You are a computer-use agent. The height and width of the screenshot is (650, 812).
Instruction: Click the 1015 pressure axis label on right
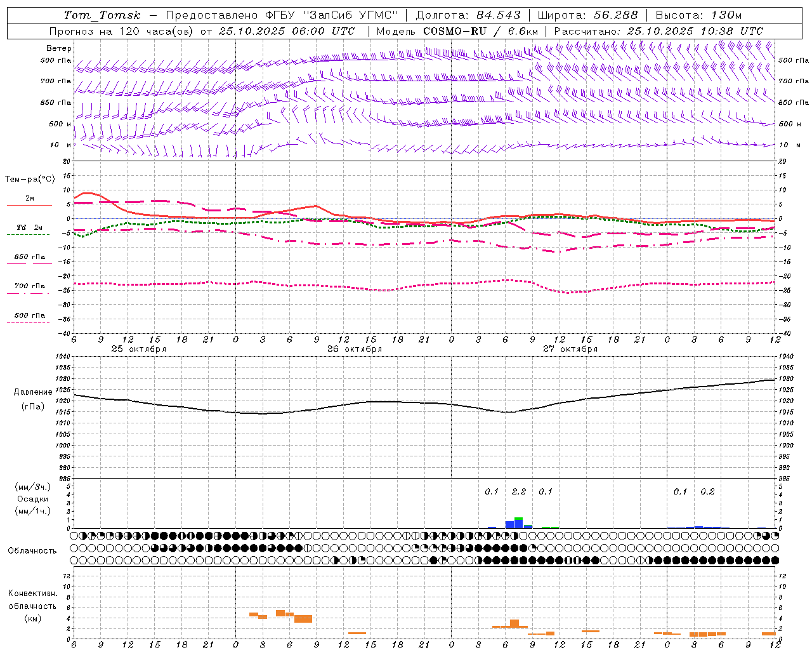[x=786, y=412]
